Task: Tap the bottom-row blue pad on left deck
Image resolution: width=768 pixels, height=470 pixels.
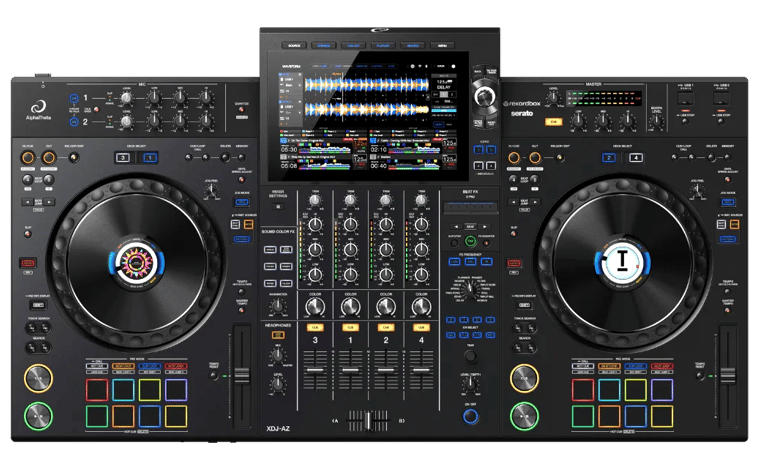Action: pyautogui.click(x=149, y=416)
